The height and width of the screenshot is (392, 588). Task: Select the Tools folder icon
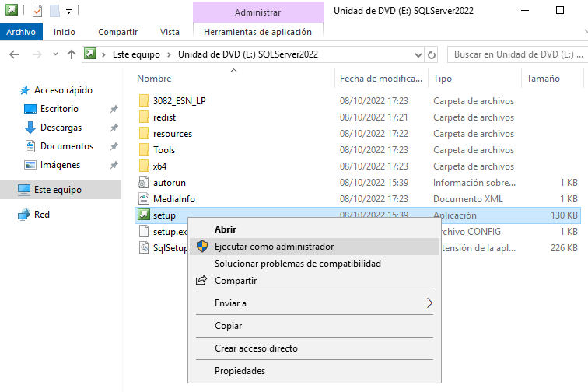tap(144, 149)
